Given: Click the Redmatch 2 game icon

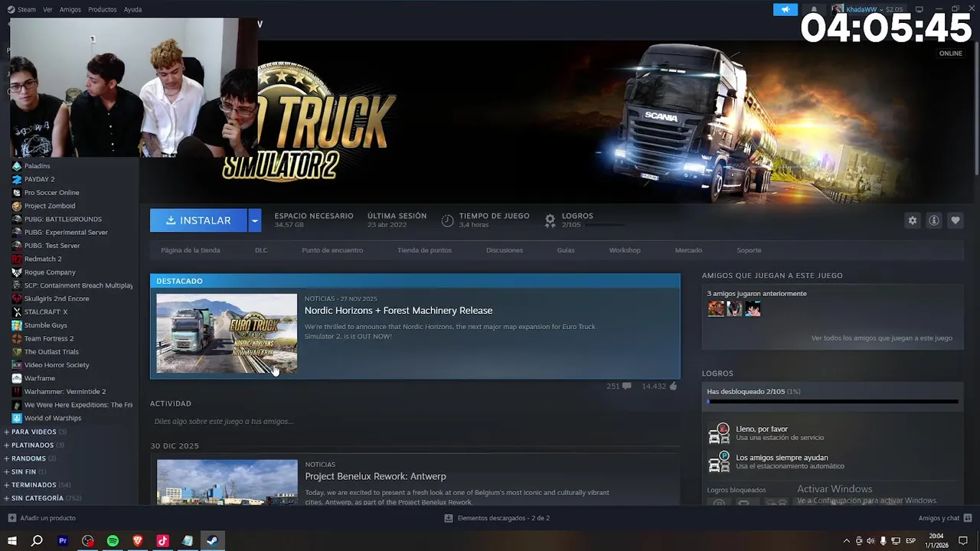Looking at the screenshot, I should coord(17,259).
